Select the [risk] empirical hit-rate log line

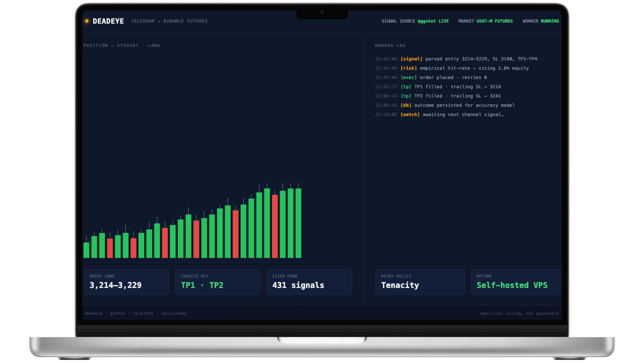point(452,68)
